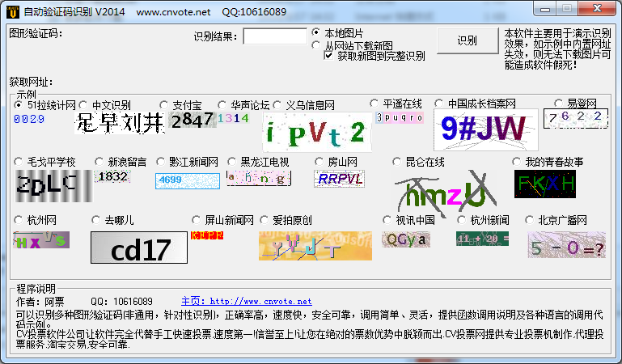Select the 从网站下载新图 radio option
This screenshot has width=622, height=364.
[x=316, y=45]
